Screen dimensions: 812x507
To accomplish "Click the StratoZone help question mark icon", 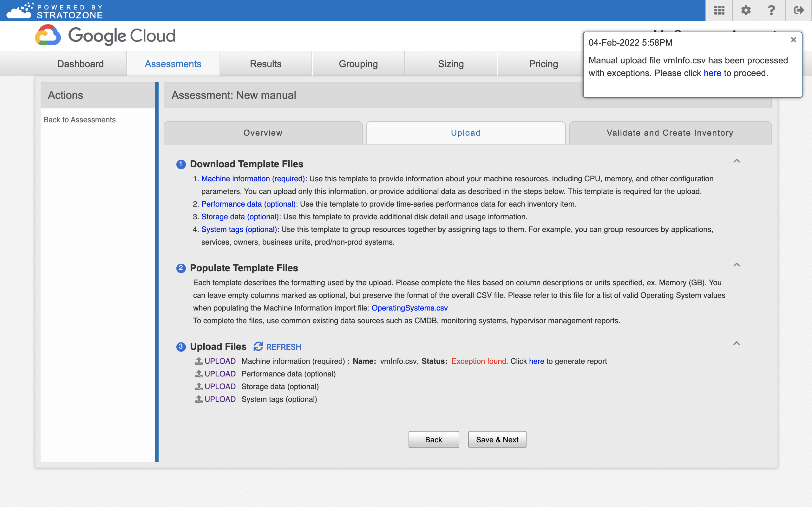I will pyautogui.click(x=772, y=10).
